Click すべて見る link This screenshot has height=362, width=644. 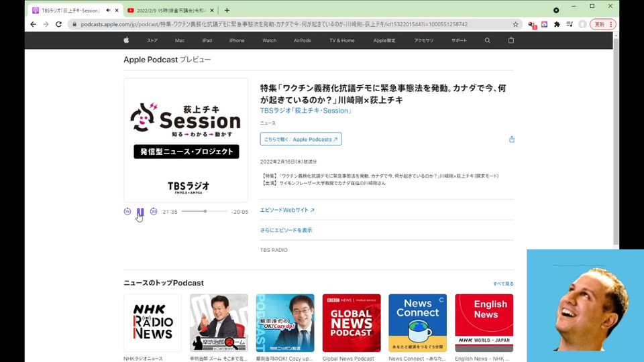(x=503, y=284)
